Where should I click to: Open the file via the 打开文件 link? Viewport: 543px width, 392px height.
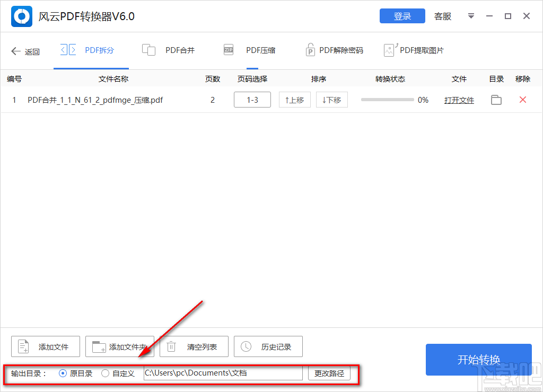(x=459, y=100)
